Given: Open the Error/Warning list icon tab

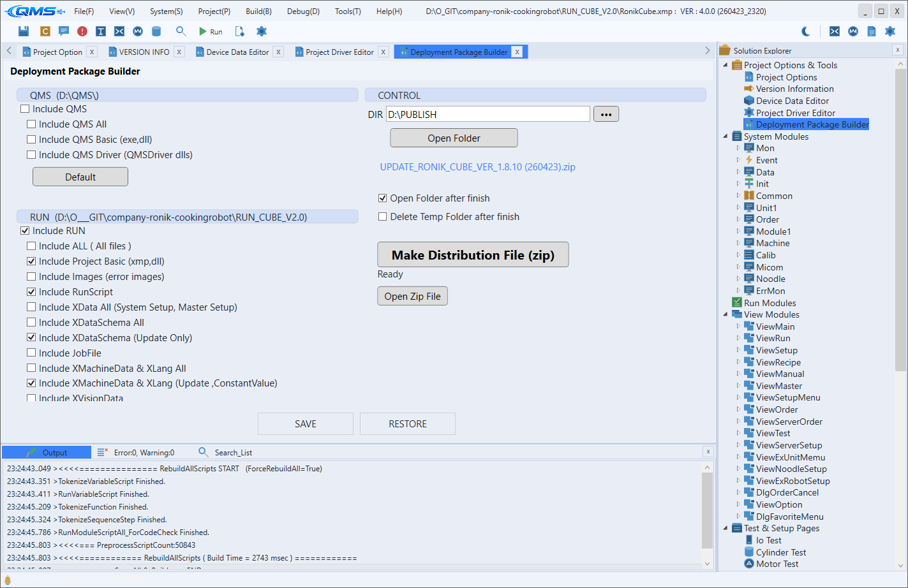Looking at the screenshot, I should tap(102, 452).
